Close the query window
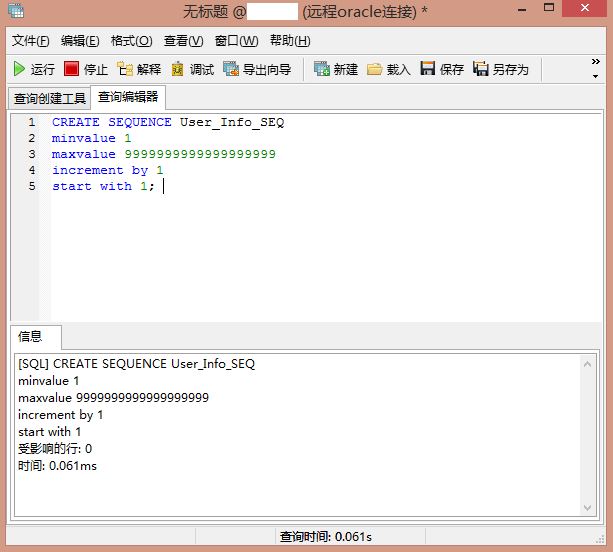The height and width of the screenshot is (552, 613). pyautogui.click(x=585, y=8)
